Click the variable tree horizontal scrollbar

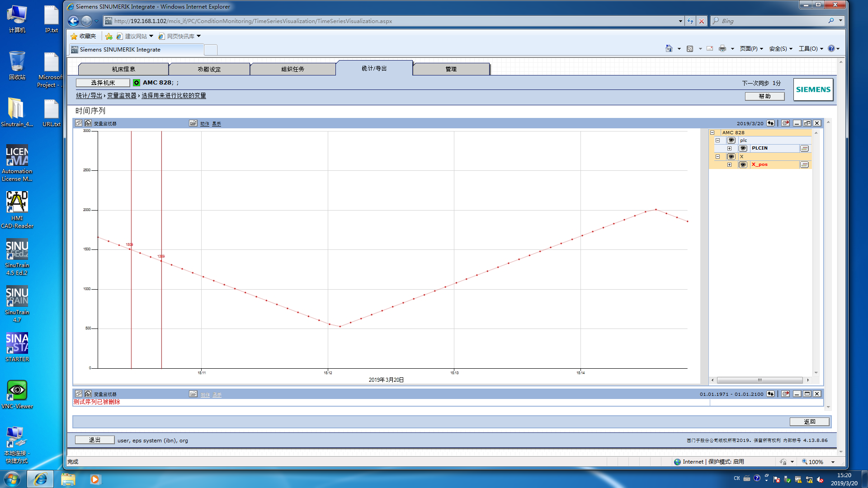759,380
